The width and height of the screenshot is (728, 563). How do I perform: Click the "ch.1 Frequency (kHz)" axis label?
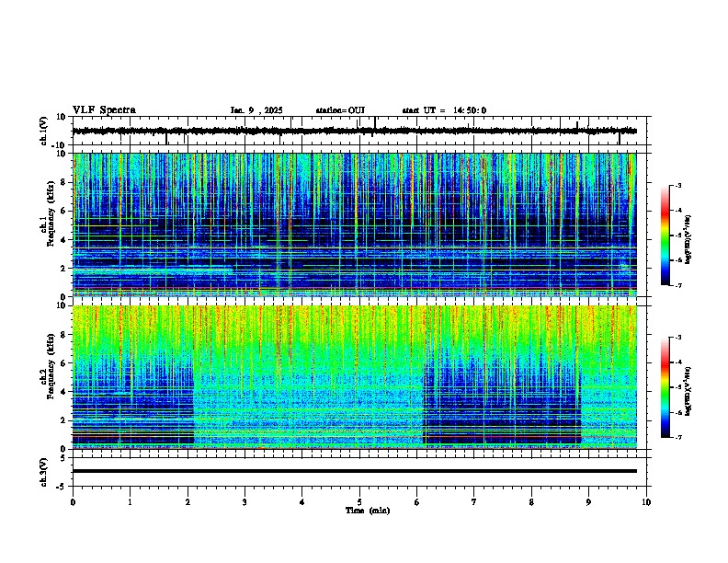tap(47, 213)
